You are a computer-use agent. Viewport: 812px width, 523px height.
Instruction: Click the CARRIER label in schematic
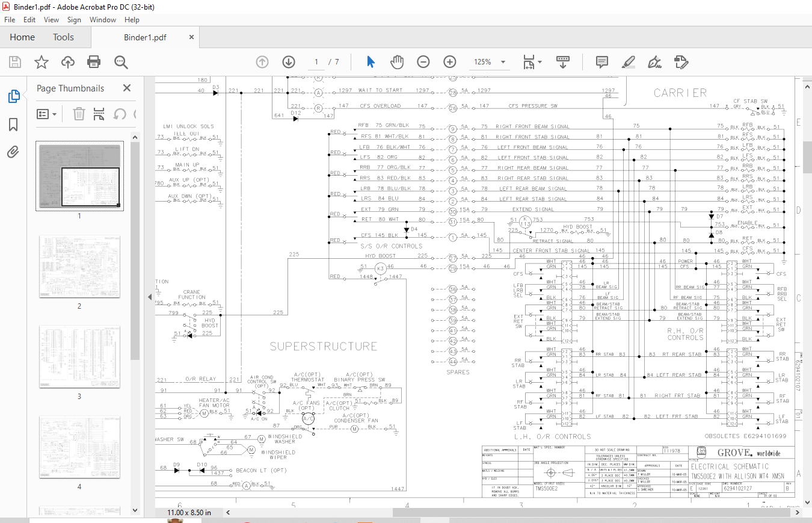tap(680, 93)
